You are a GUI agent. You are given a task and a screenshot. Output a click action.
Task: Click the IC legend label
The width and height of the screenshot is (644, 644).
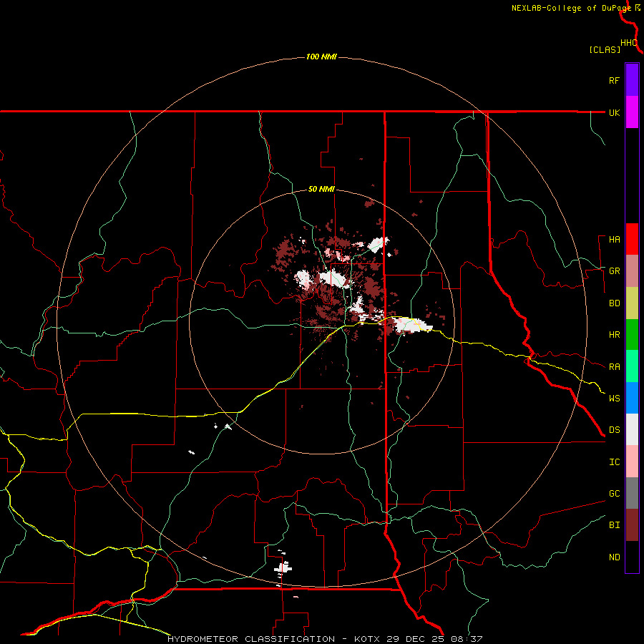pyautogui.click(x=614, y=462)
